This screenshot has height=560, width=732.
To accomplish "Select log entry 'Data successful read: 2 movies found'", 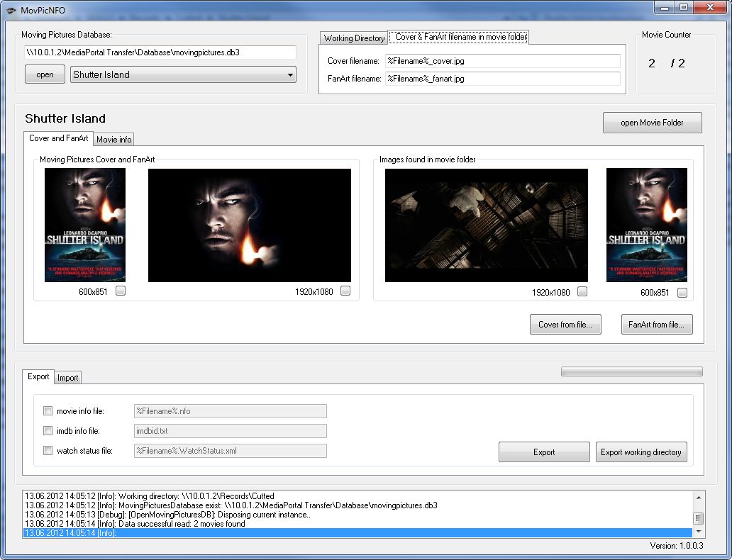I will tap(357, 524).
